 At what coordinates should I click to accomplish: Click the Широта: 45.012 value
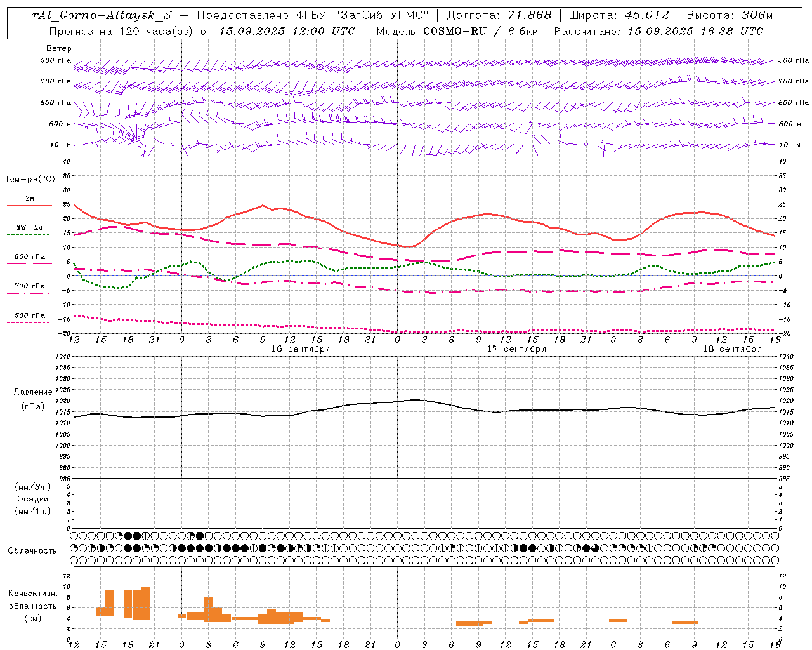pyautogui.click(x=619, y=16)
